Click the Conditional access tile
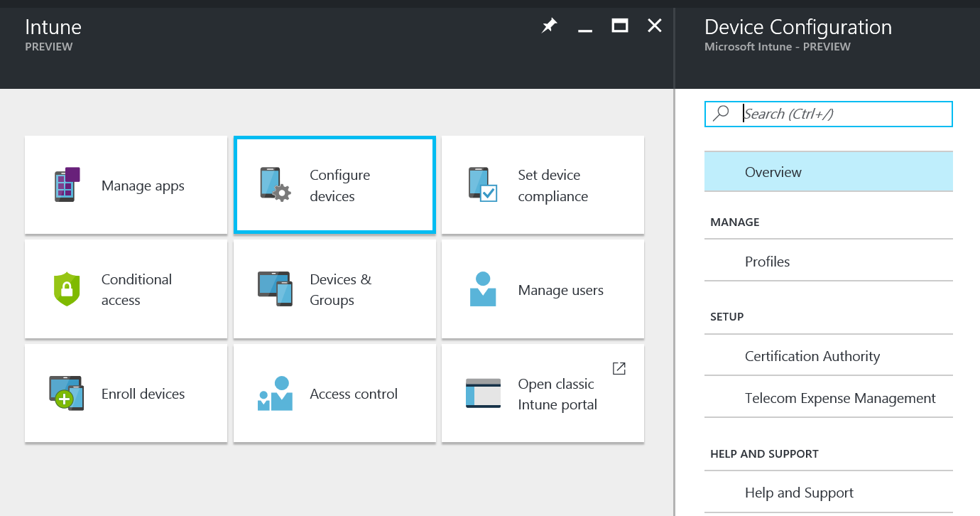The width and height of the screenshot is (980, 516). pyautogui.click(x=126, y=289)
